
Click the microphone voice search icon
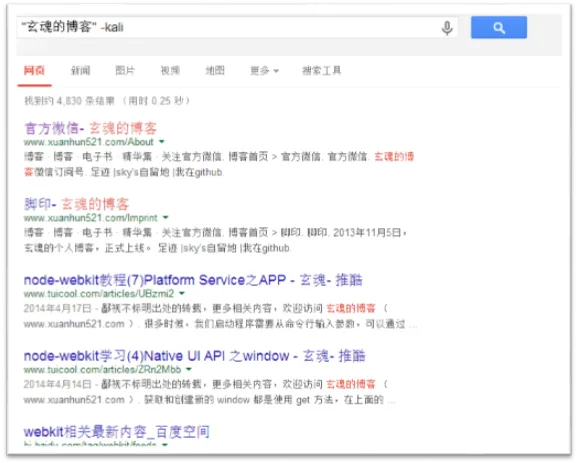click(x=447, y=28)
